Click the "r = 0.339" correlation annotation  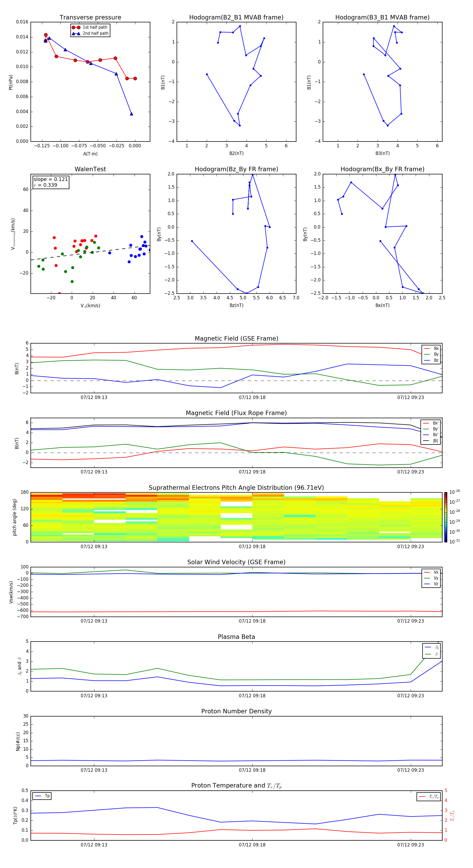pyautogui.click(x=45, y=185)
